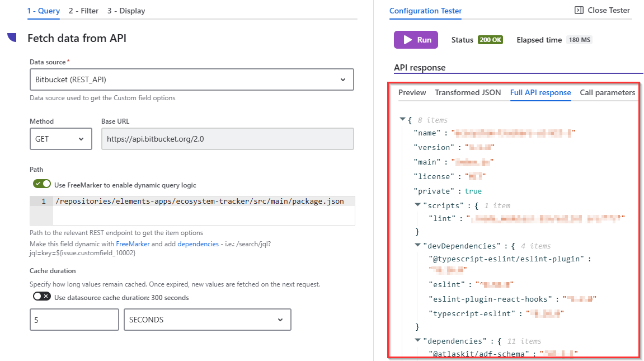Click the "typescript-eslint" key in response
Image resolution: width=644 pixels, height=361 pixels.
[472, 313]
